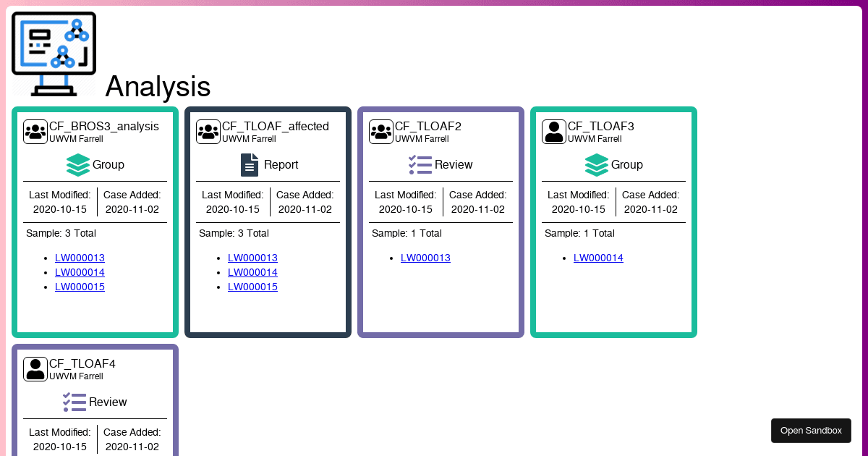The height and width of the screenshot is (456, 868).
Task: Open sample LW000015 on CF_TLOAF_affected card
Action: click(252, 287)
